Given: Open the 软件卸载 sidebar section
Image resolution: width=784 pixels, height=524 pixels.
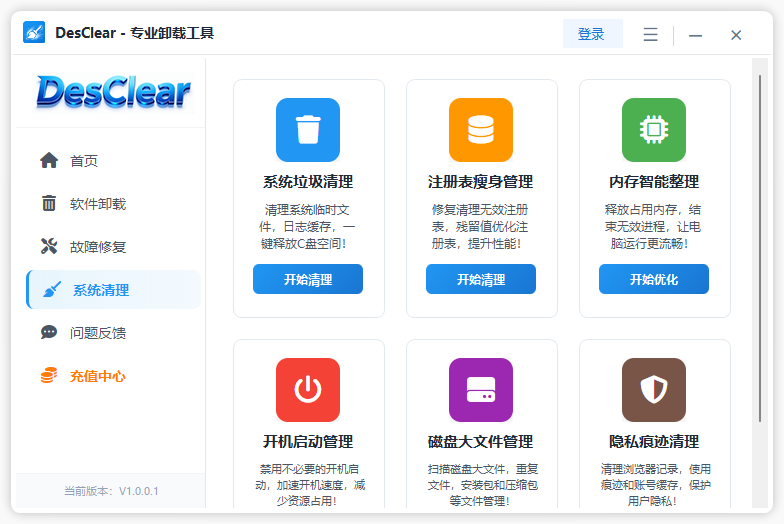Looking at the screenshot, I should point(114,204).
